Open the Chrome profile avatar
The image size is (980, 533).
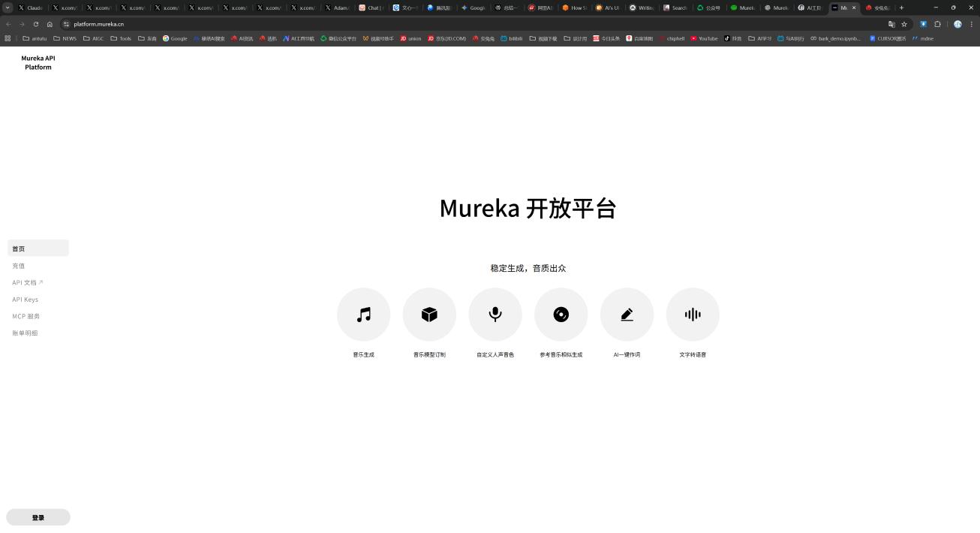click(957, 24)
